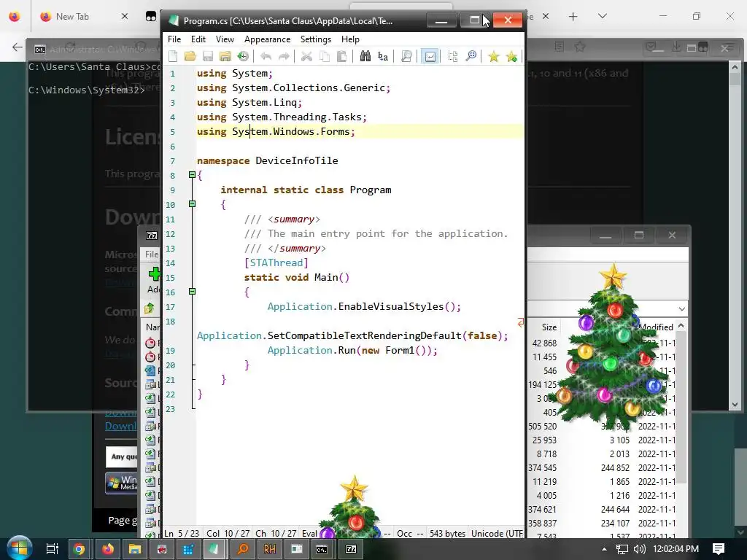Viewport: 747px width, 560px height.
Task: Collapse the namespace fold marker at line 8
Action: pyautogui.click(x=192, y=175)
